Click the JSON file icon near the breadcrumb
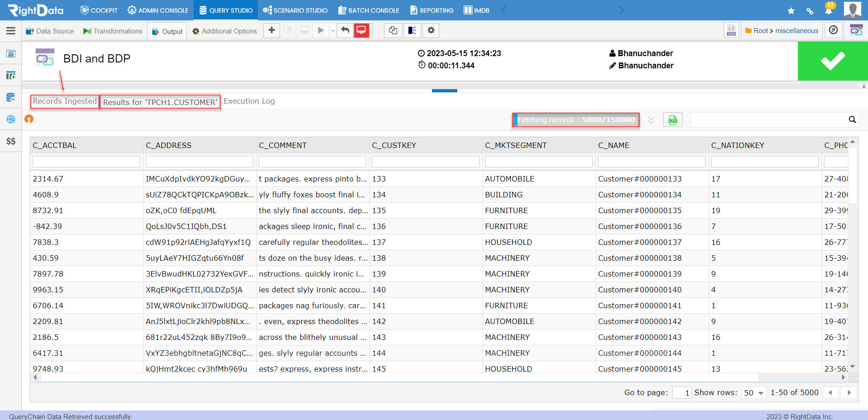Viewport: 868px width, 420px height. tap(731, 30)
